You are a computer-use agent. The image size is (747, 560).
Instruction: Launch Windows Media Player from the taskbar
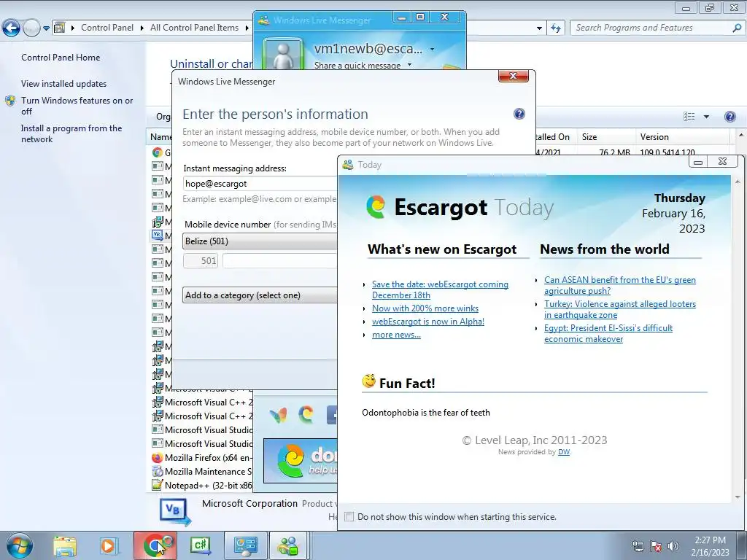(x=108, y=545)
